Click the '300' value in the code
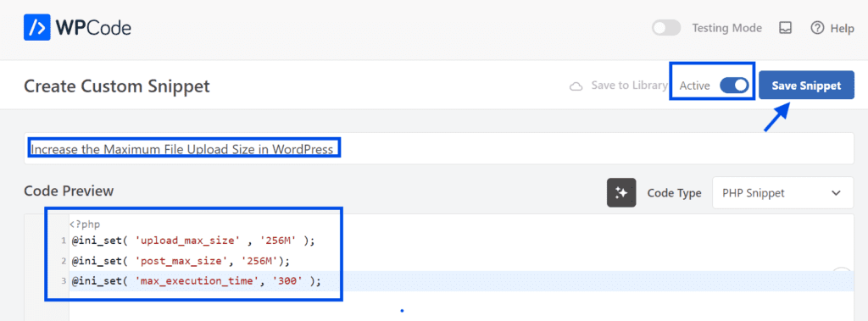 coord(287,281)
